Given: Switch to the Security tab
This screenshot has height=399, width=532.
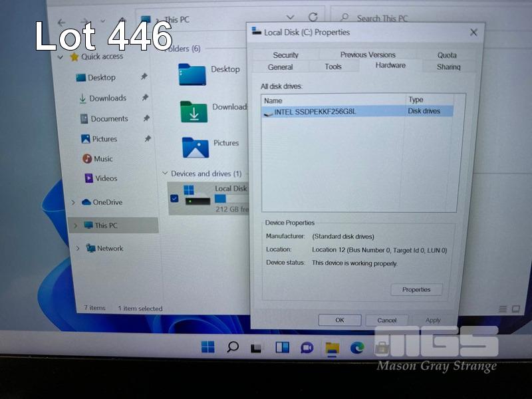Looking at the screenshot, I should pos(285,55).
